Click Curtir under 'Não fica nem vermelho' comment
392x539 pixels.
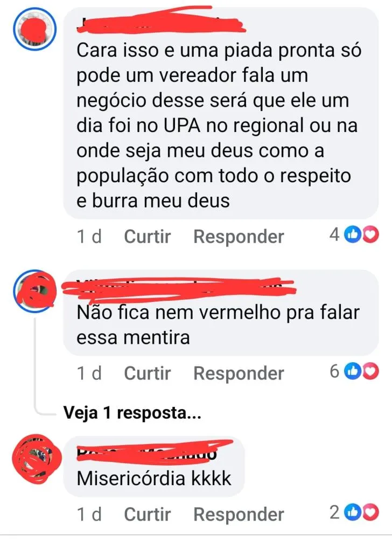pyautogui.click(x=147, y=373)
